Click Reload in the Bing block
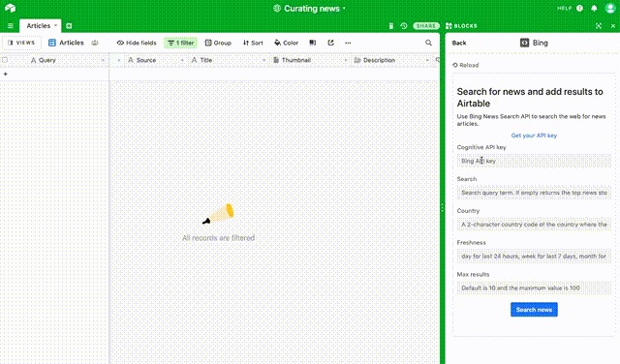The image size is (620, 364). click(466, 65)
